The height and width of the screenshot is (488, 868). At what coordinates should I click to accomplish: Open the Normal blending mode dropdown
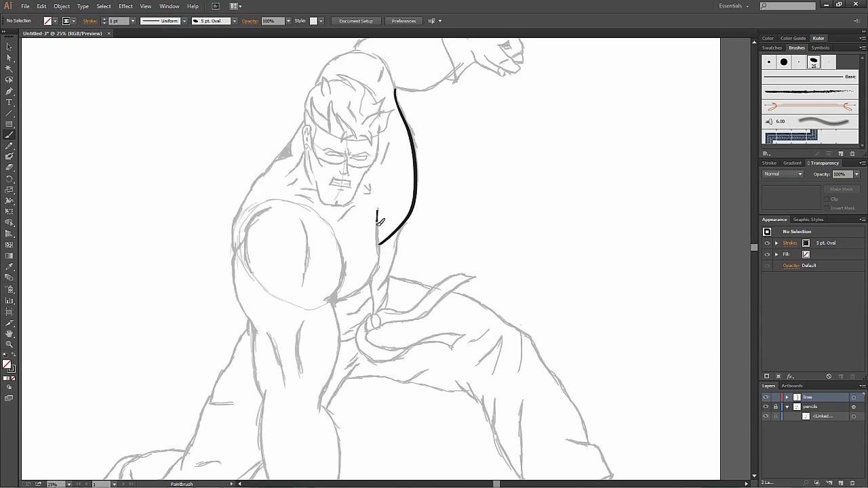[x=783, y=174]
